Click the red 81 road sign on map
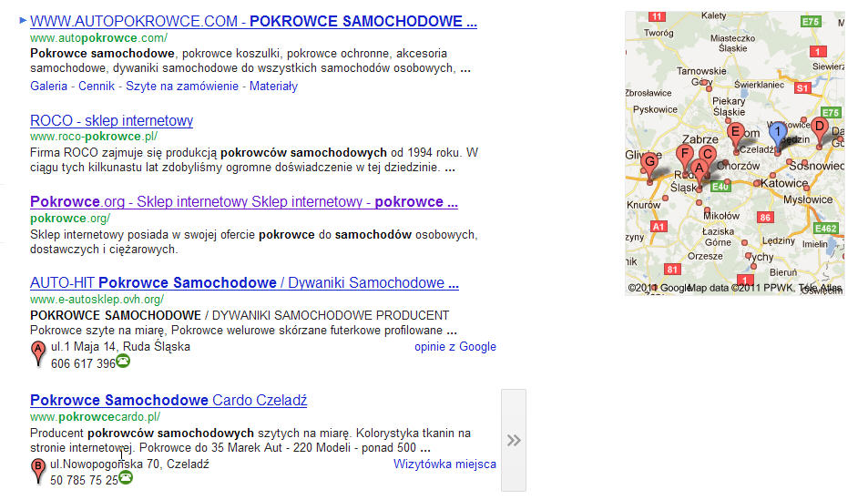Screen dimensions: 868x500 672,270
